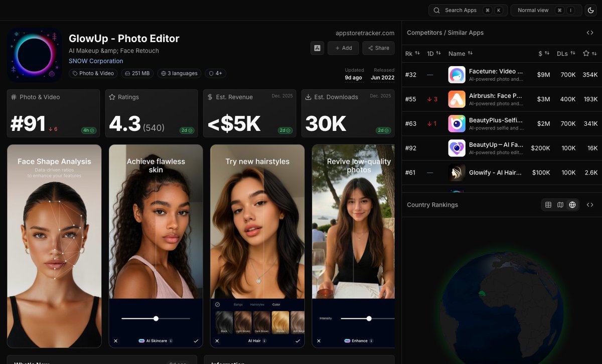Click the 2d badge on Ratings card
Screen dimensions: 602x364
pos(187,130)
